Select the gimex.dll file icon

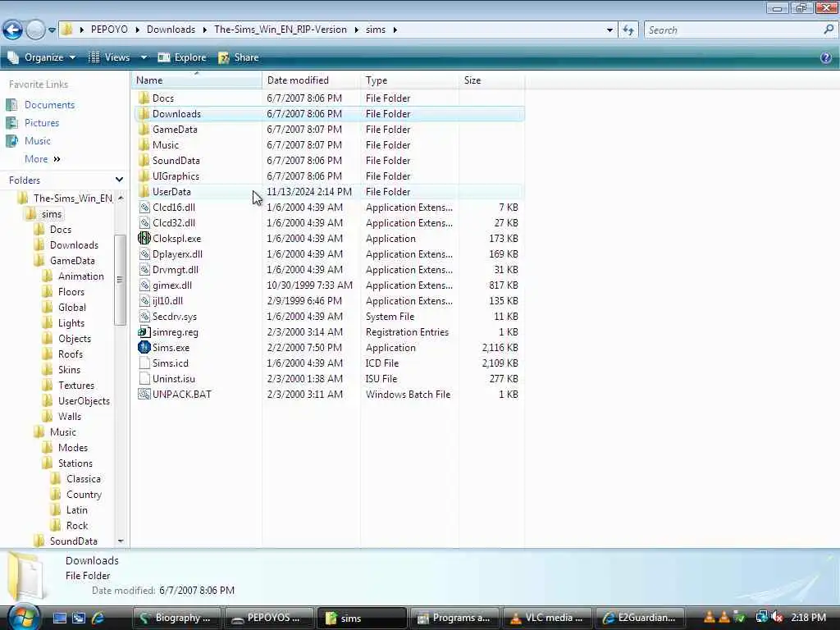point(144,285)
